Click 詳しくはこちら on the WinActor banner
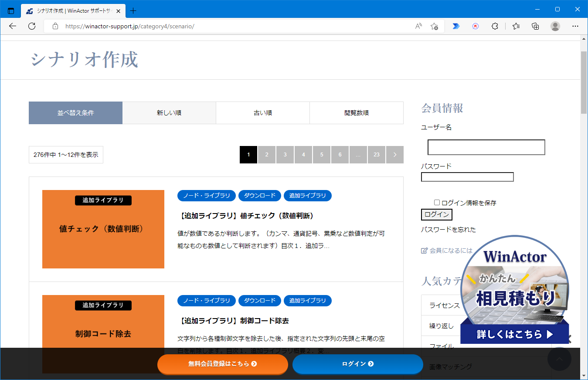 (514, 334)
